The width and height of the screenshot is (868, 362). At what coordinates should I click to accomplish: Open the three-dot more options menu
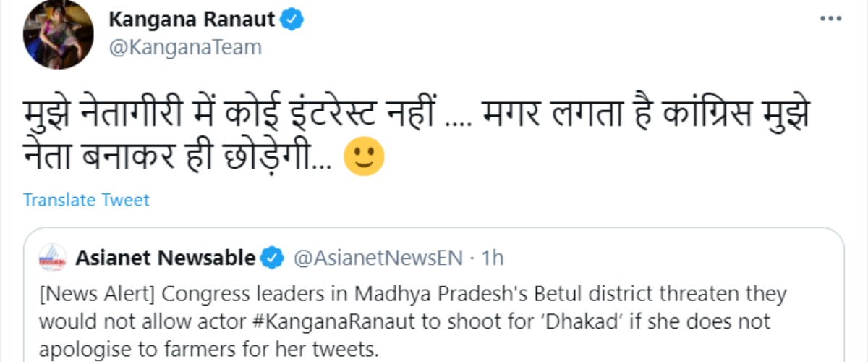click(830, 20)
